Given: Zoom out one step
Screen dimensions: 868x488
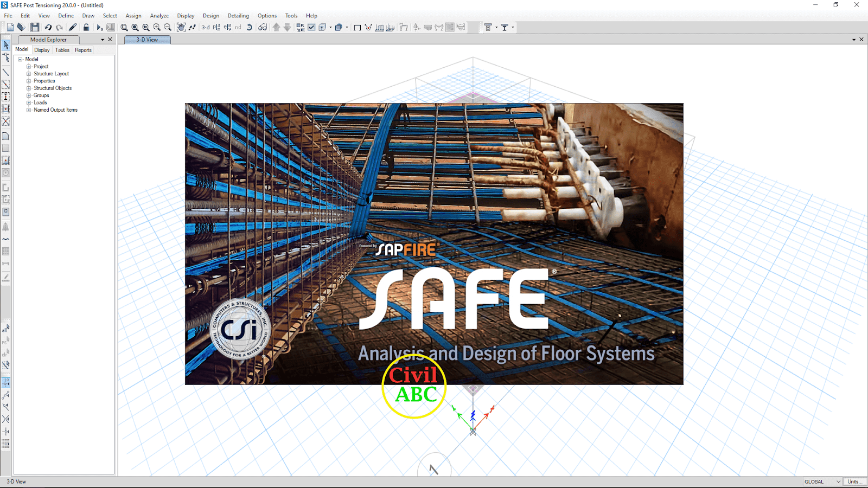Looking at the screenshot, I should tap(168, 27).
